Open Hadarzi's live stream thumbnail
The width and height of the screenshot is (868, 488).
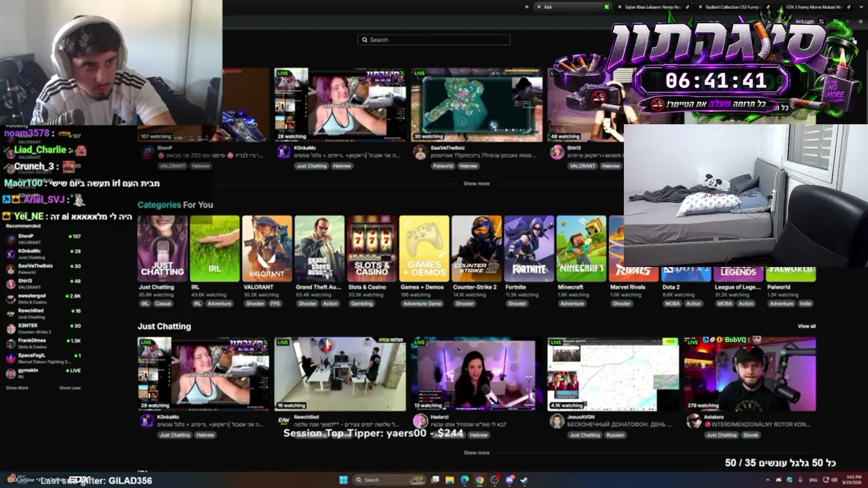pos(477,374)
